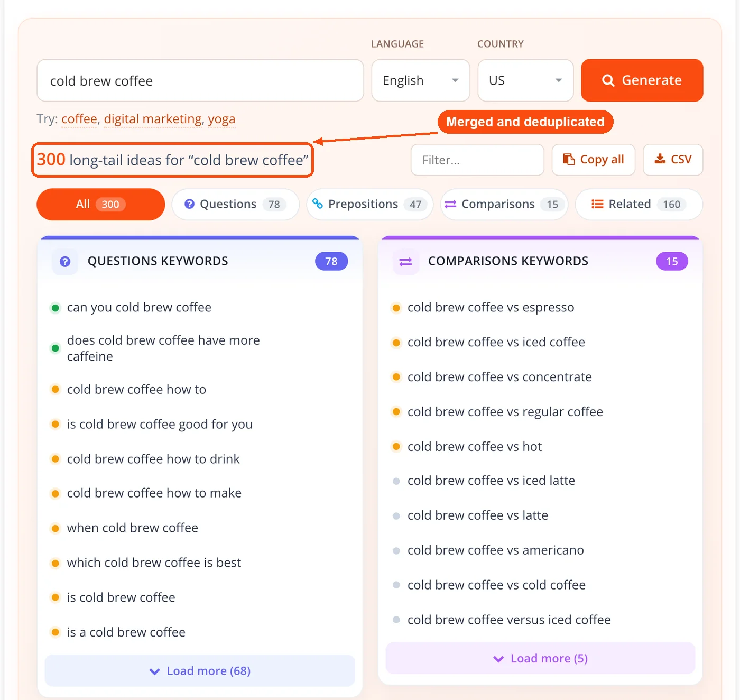The image size is (740, 700).
Task: Switch to the Prepositions 47 tab
Action: (x=370, y=204)
